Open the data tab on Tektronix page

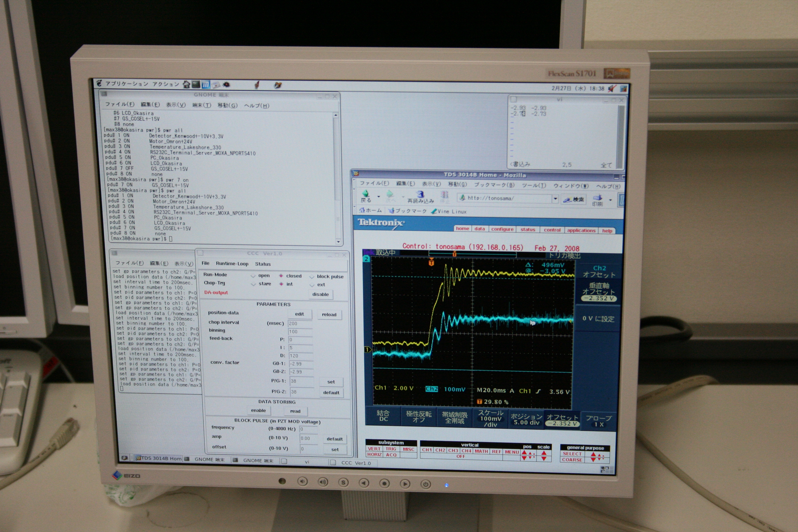479,229
